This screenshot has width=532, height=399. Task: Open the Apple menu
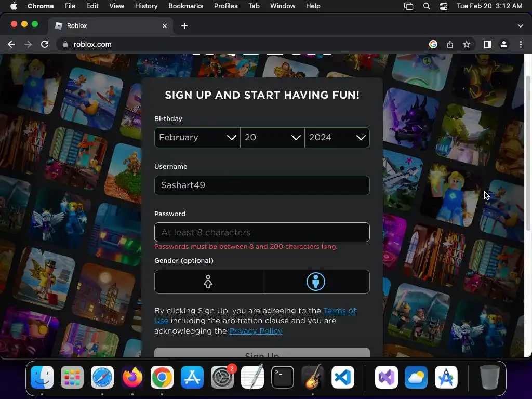[x=14, y=6]
